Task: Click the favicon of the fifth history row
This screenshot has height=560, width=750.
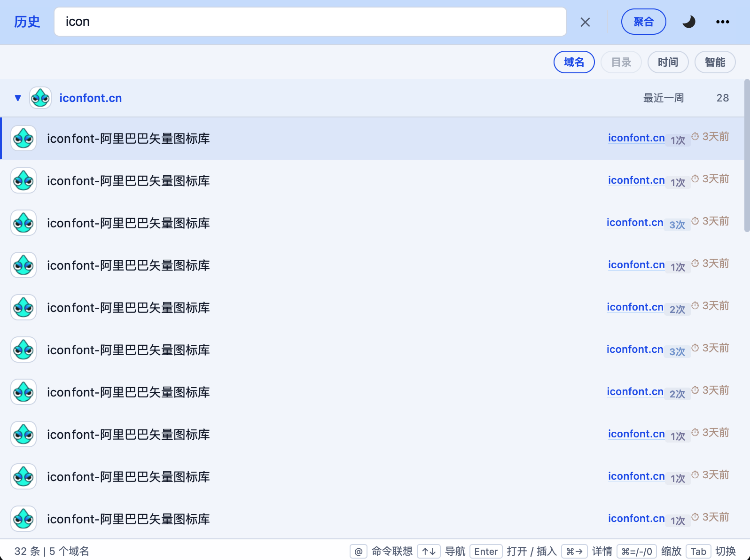Action: click(23, 307)
